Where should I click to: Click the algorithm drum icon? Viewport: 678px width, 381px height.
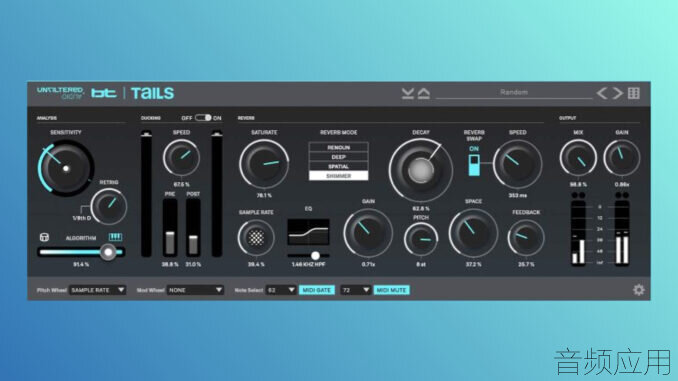tap(44, 237)
